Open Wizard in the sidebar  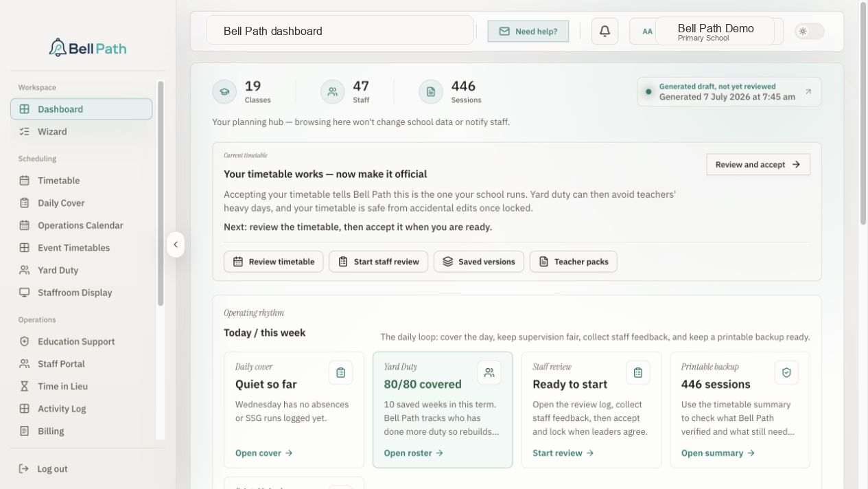point(81,132)
